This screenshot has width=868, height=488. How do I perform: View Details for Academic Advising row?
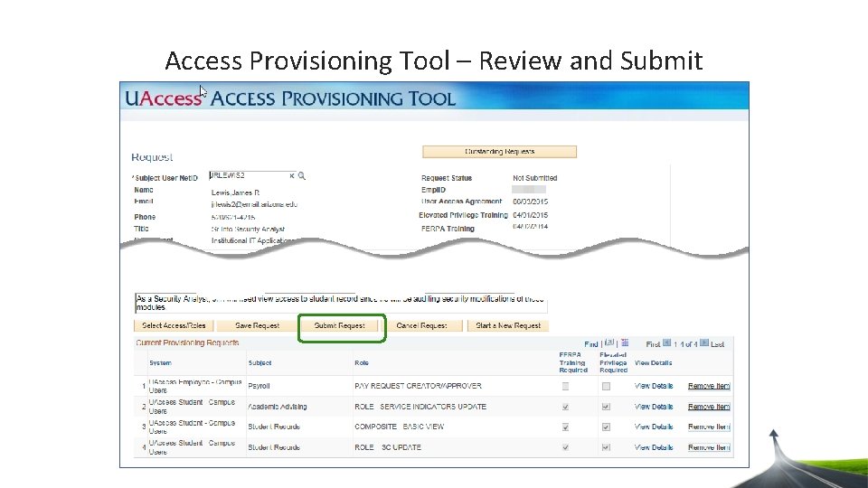pos(653,407)
